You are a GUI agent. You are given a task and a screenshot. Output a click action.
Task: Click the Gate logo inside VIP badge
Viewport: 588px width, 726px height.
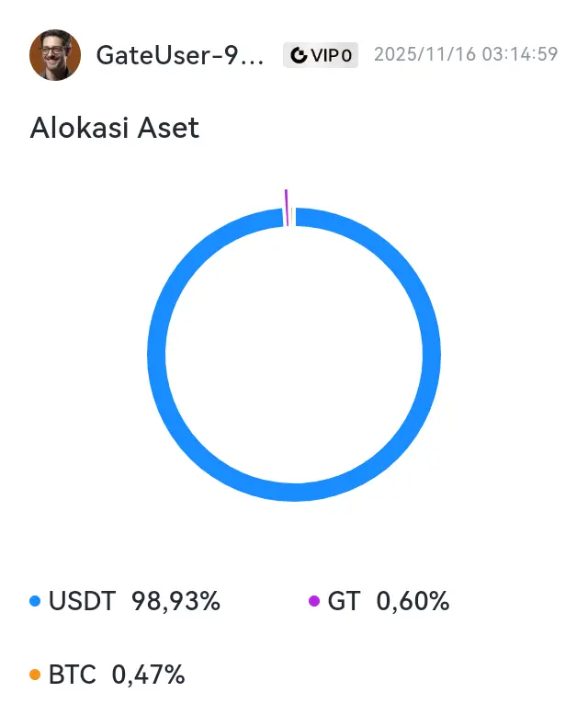(x=300, y=55)
